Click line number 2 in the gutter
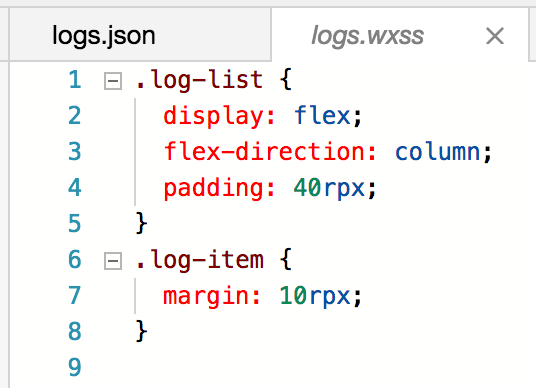The width and height of the screenshot is (536, 388). coord(75,116)
